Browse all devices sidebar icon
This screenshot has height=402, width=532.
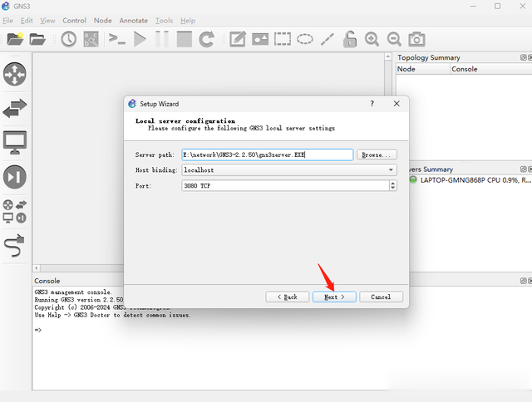coord(15,211)
